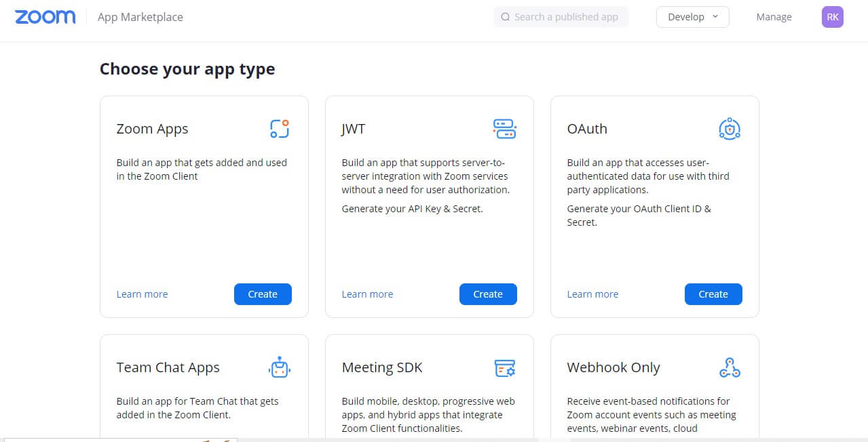Open Learn more for JWT
The image size is (868, 442).
point(367,294)
